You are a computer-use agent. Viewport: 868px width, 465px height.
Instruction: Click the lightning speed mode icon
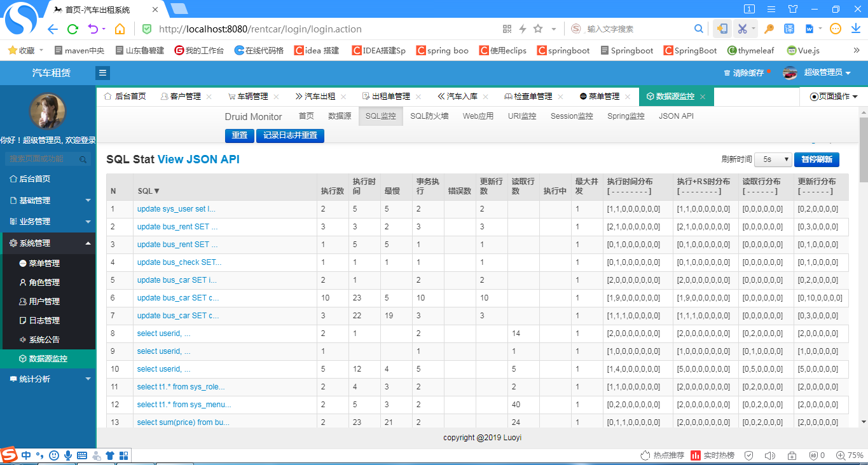(523, 29)
